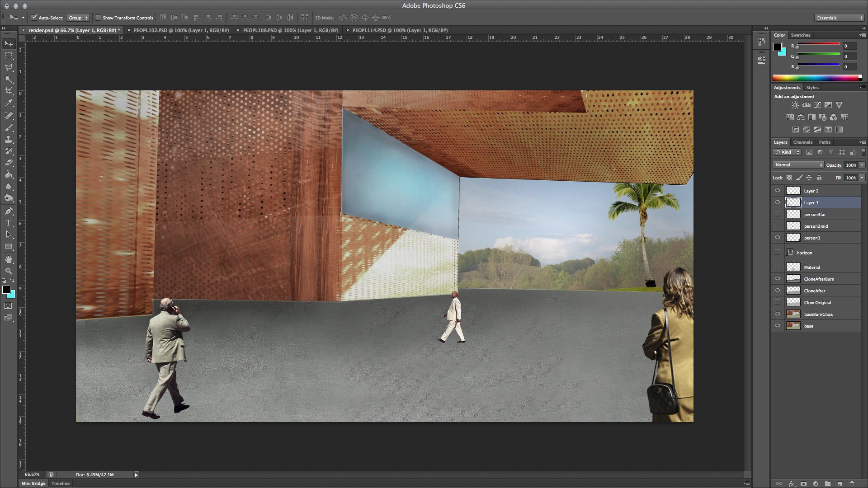Select the Eyedropper tool
This screenshot has height=488, width=868.
tap(9, 103)
